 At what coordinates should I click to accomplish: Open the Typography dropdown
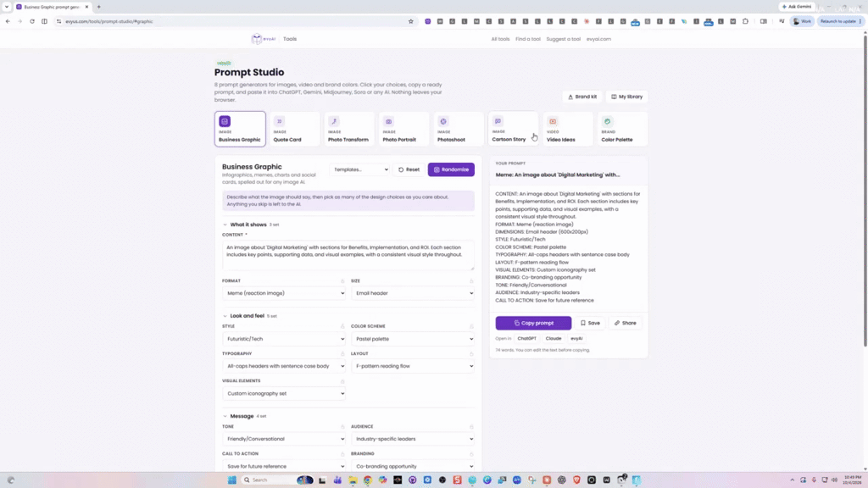[x=284, y=366]
